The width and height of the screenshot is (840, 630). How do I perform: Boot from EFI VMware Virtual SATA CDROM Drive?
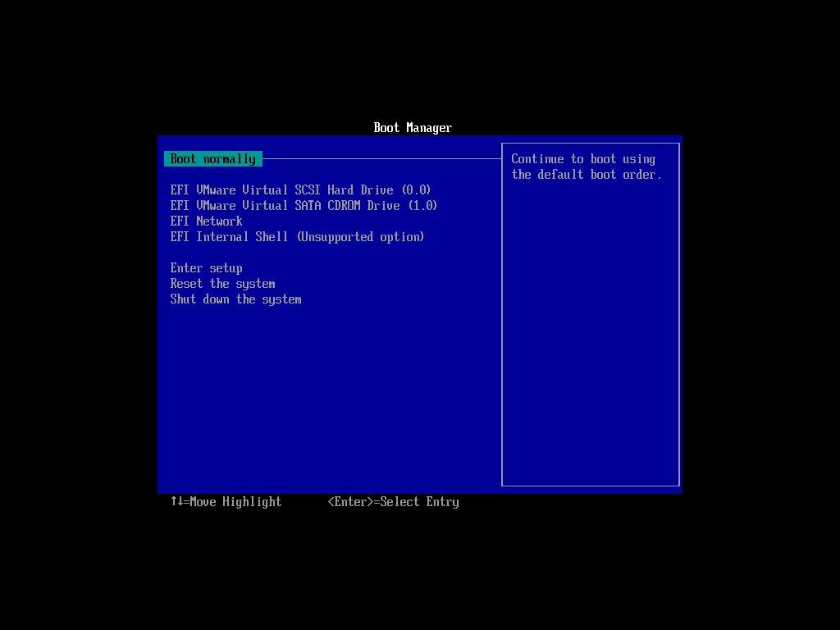click(304, 206)
